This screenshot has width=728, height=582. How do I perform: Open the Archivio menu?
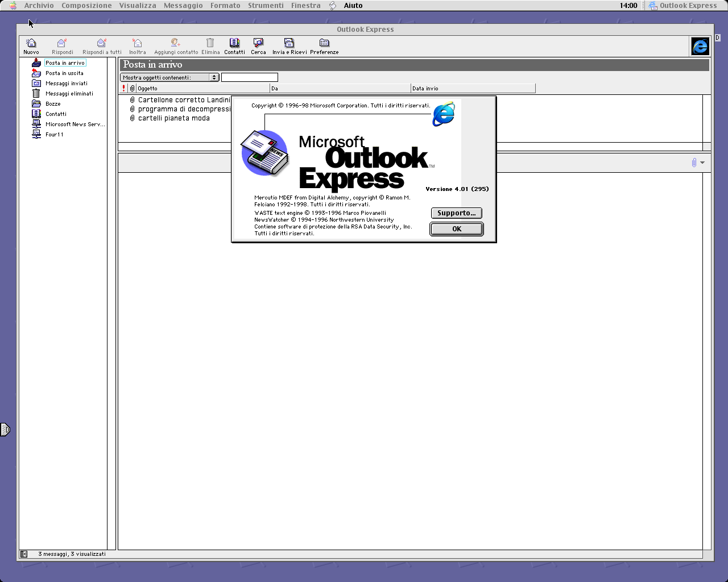[39, 6]
